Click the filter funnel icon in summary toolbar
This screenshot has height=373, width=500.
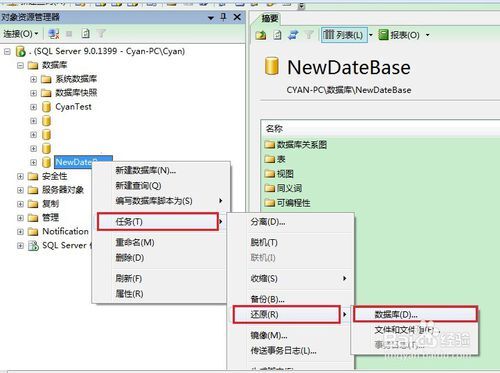tap(309, 34)
